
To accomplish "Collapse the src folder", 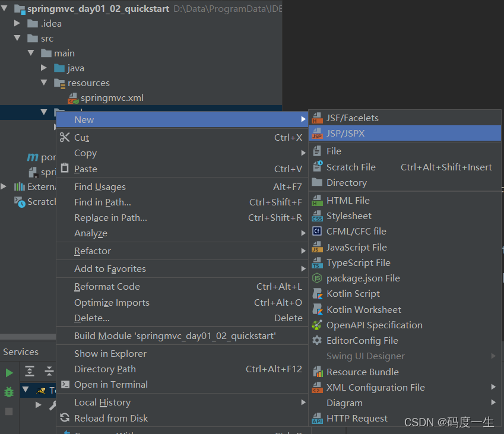I will [17, 38].
